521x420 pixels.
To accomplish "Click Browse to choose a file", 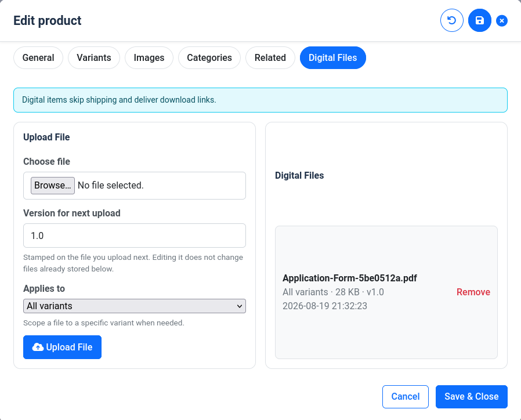I will (52, 186).
